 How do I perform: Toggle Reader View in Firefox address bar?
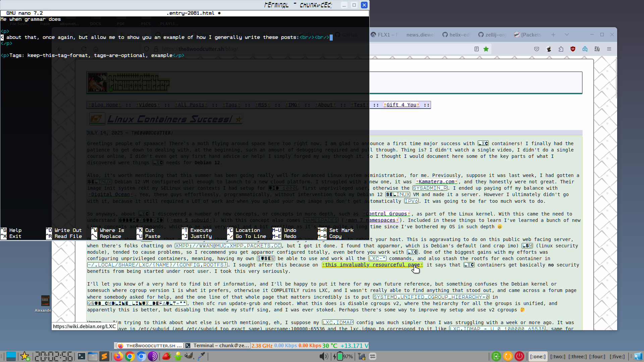tap(477, 49)
